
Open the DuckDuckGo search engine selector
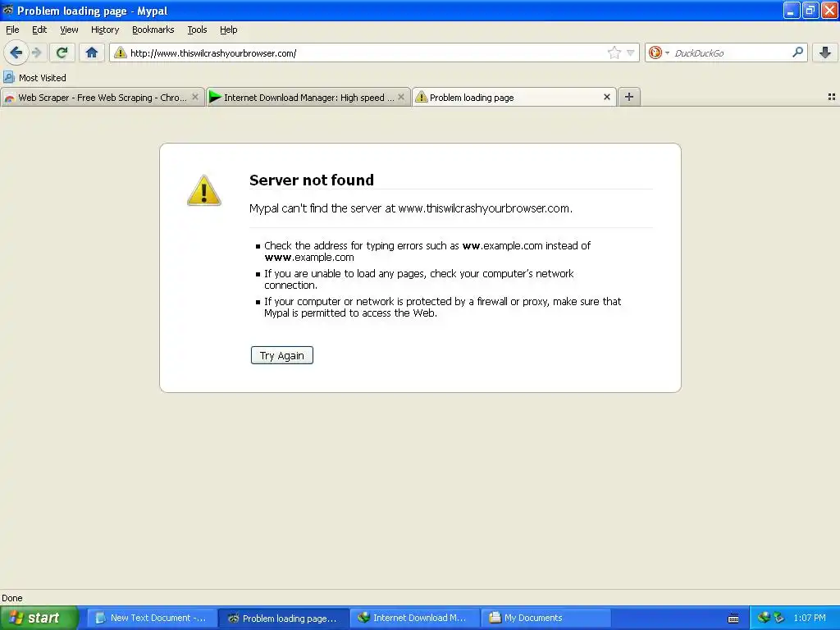[659, 52]
